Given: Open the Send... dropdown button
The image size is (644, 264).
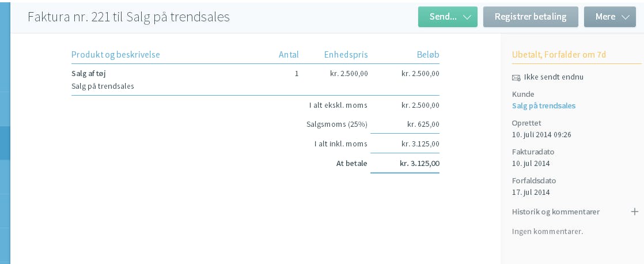Looking at the screenshot, I should tap(448, 17).
